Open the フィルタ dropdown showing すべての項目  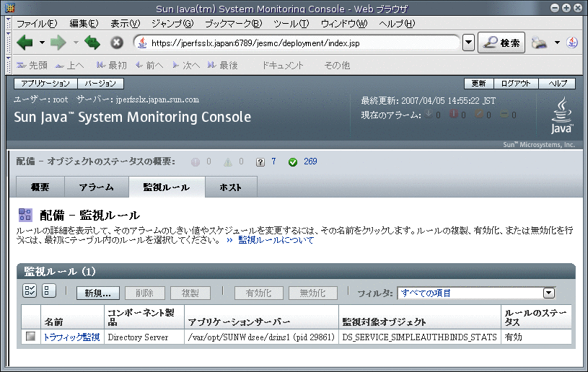tap(476, 293)
